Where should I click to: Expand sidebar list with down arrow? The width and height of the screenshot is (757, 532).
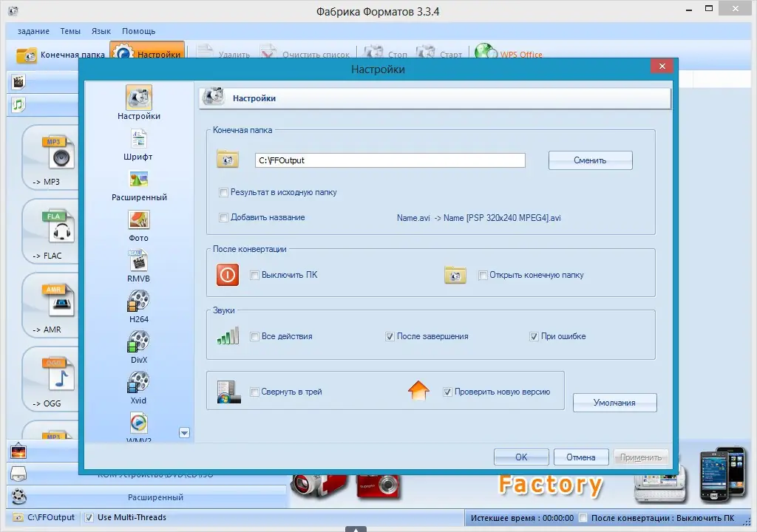184,432
